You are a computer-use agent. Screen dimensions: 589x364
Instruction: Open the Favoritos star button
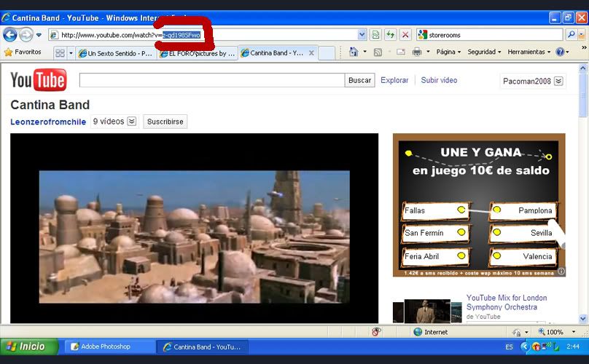click(23, 52)
